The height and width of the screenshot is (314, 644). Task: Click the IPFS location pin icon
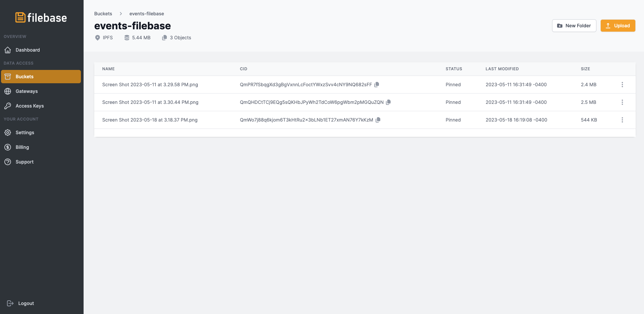[98, 38]
